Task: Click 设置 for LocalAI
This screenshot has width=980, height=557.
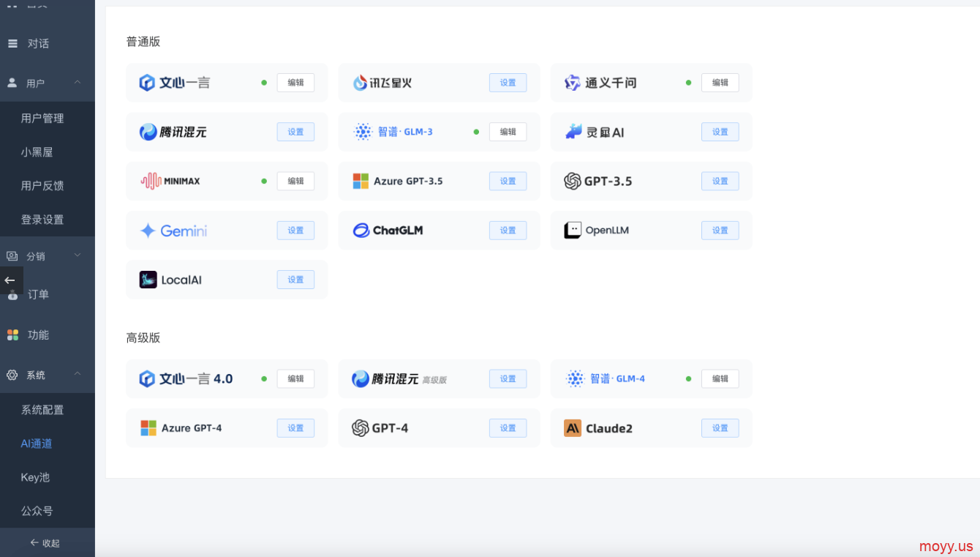Action: coord(295,280)
